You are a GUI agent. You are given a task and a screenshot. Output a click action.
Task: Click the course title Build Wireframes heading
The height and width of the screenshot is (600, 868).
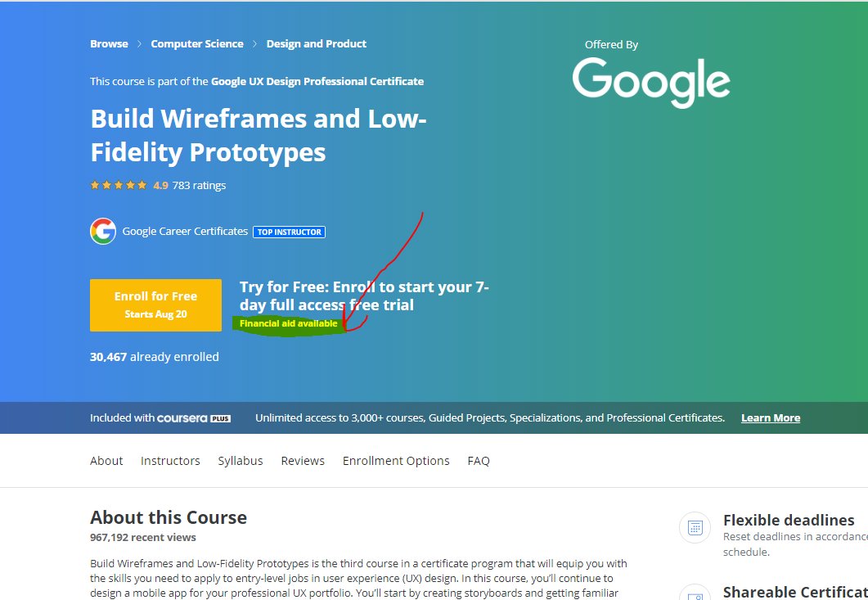[258, 135]
